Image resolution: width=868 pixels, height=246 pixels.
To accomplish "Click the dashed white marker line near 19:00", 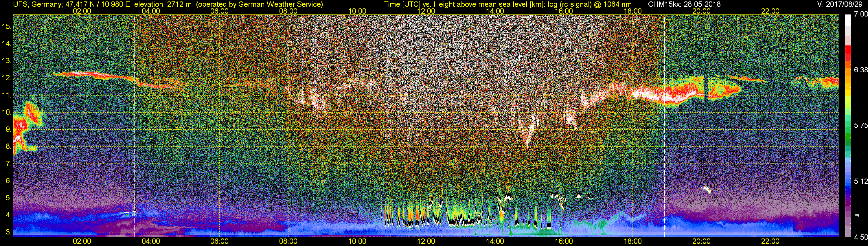I will tap(664, 126).
